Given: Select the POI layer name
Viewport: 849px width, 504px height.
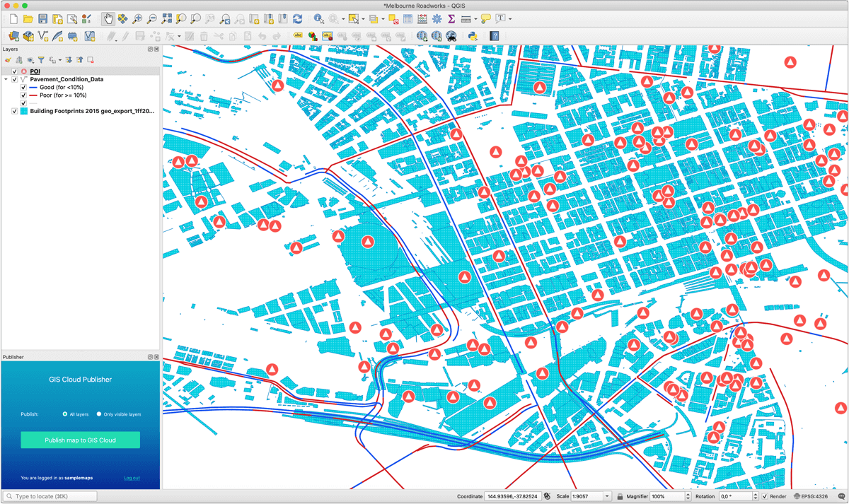Looking at the screenshot, I should pos(35,71).
